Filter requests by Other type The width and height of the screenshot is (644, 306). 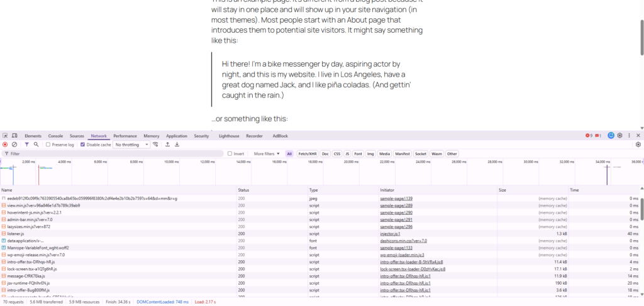[x=452, y=154]
